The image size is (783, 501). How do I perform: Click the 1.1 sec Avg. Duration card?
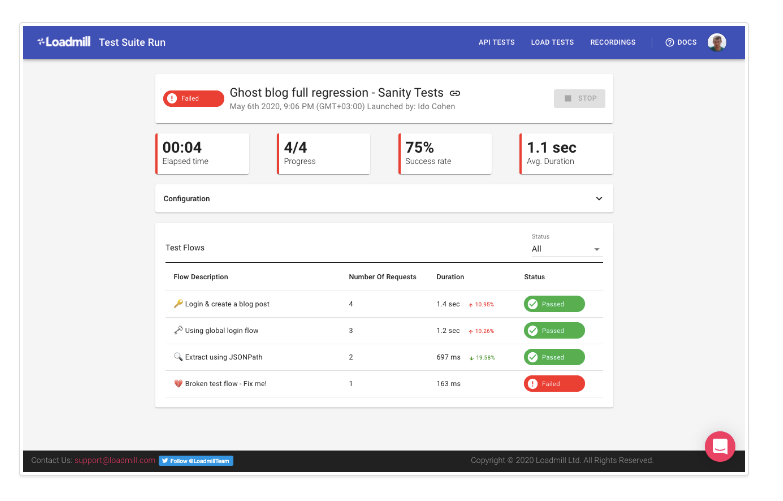point(566,154)
